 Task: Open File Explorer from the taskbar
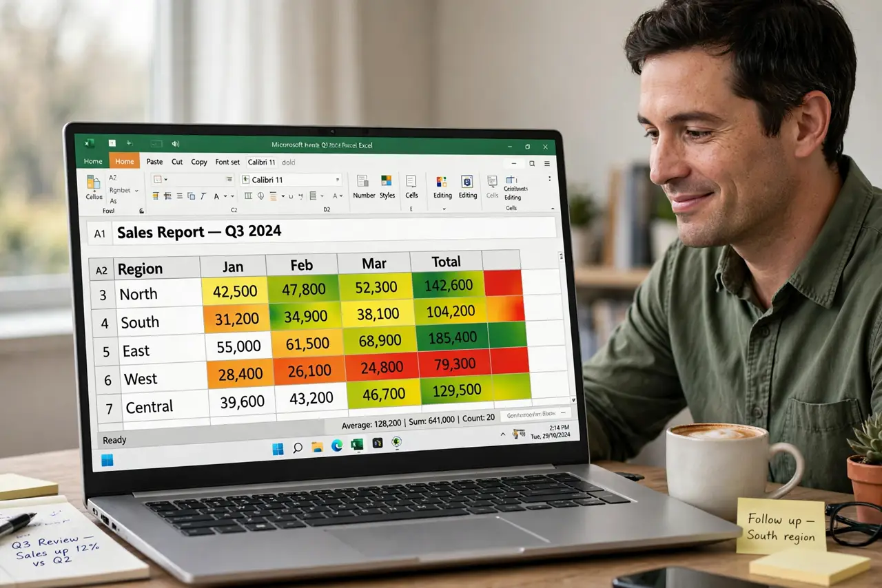point(317,448)
